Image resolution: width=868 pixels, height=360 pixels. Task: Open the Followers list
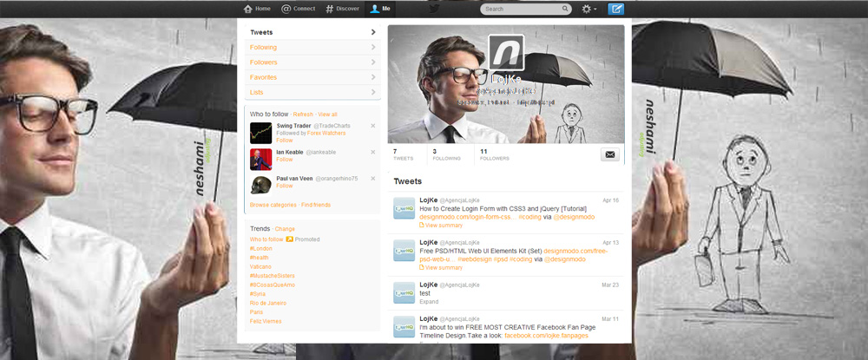tap(312, 62)
